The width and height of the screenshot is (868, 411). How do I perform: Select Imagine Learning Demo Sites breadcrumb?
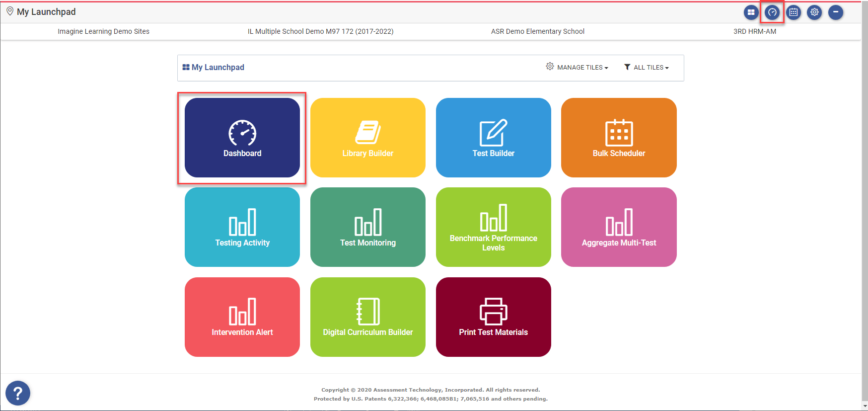click(103, 31)
